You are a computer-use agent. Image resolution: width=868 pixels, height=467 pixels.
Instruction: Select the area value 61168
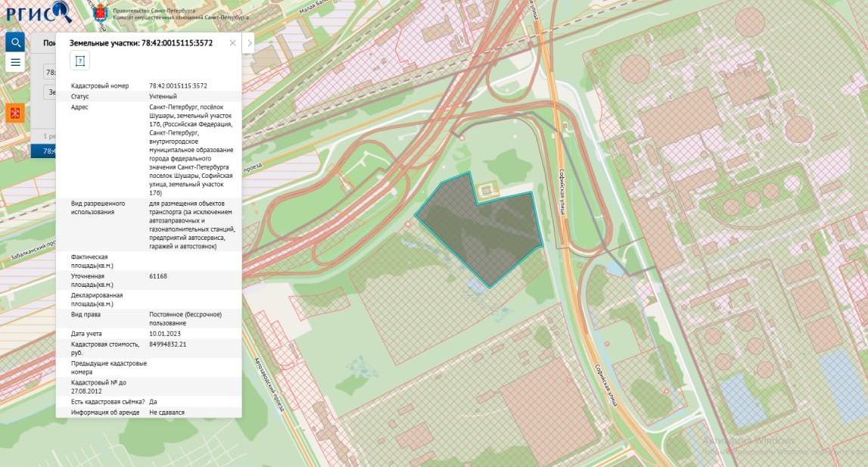(157, 276)
